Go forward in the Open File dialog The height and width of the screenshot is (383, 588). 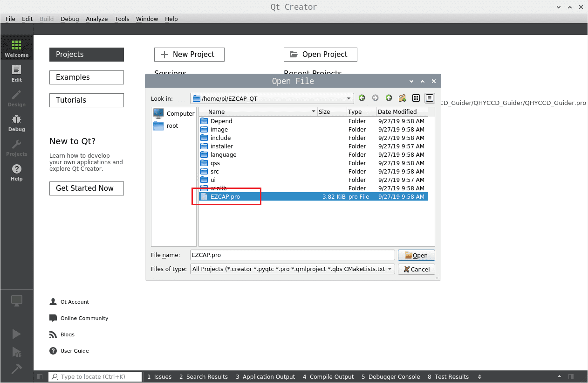[x=375, y=98]
